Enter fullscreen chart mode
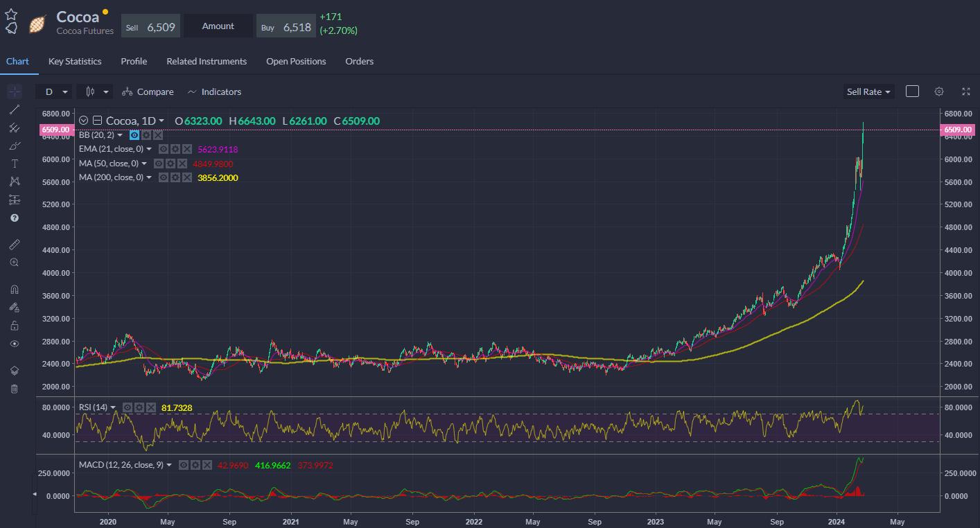 pos(966,91)
